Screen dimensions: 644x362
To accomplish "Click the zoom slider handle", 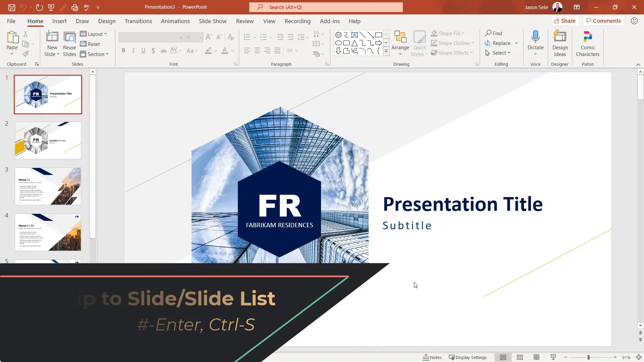I will [588, 357].
